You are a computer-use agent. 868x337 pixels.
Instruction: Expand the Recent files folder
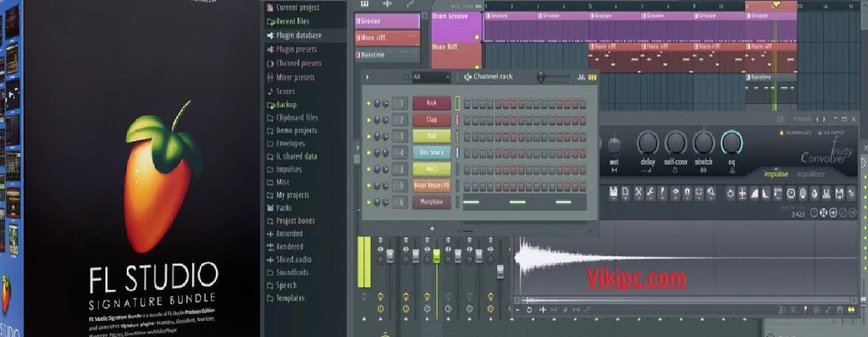click(287, 21)
